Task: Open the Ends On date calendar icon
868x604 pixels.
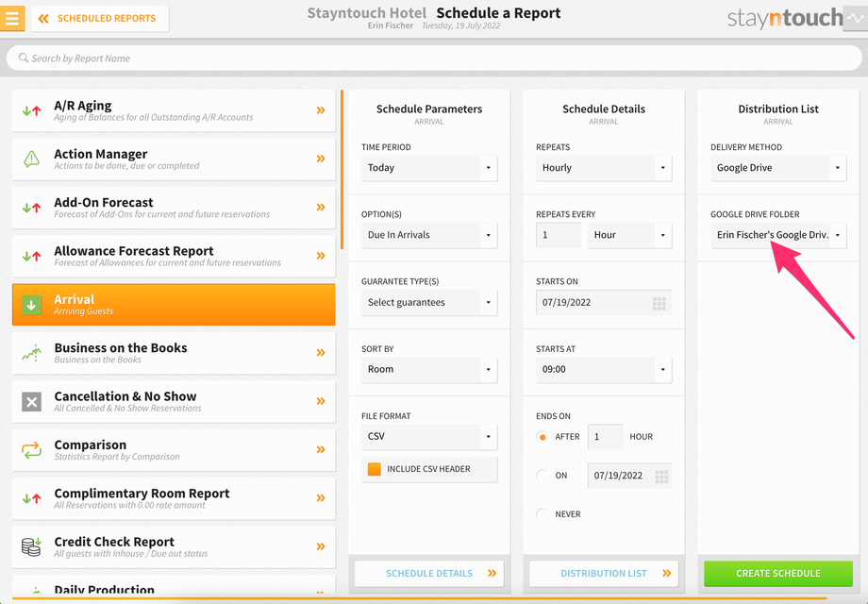Action: point(661,476)
